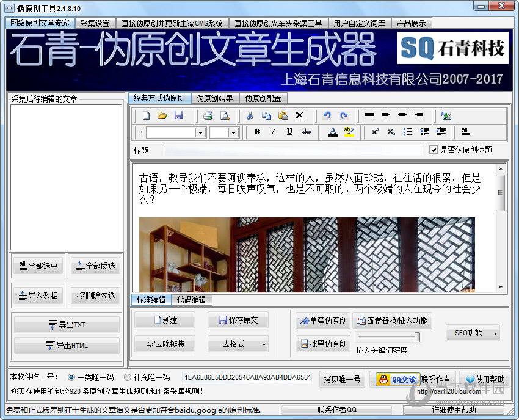Viewport: 519px width, 420px height.
Task: Increase the paragraph indent
Action: coord(424,132)
